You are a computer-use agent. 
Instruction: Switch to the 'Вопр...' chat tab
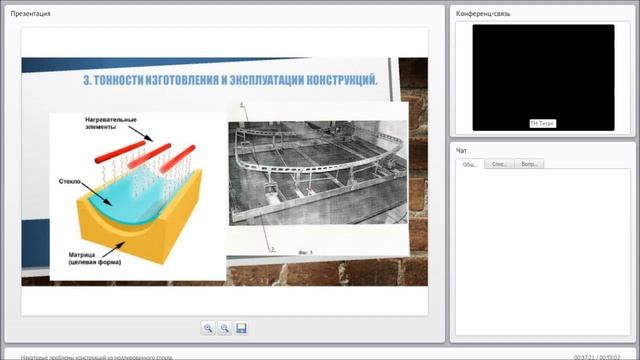pyautogui.click(x=529, y=164)
